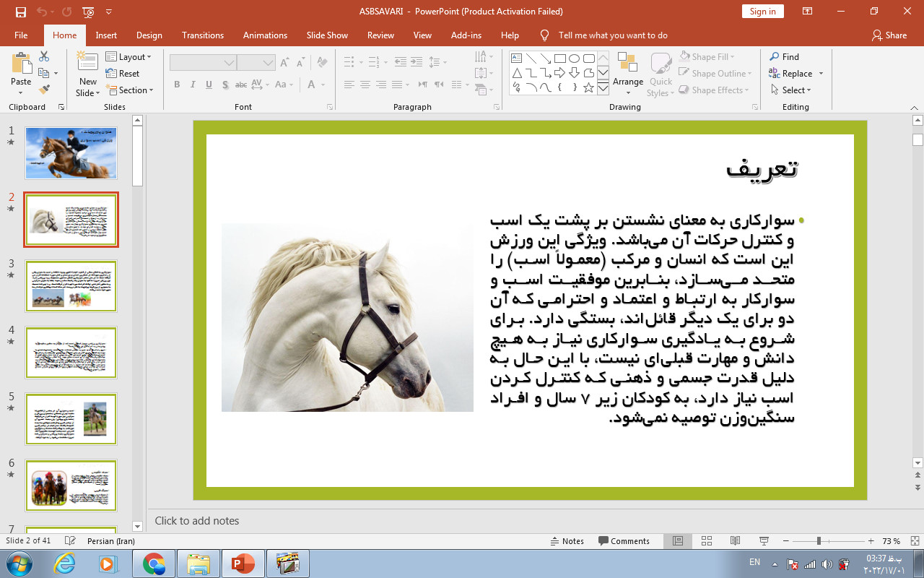Switch to the Transitions tab
Screen dimensions: 924x578
coord(203,35)
